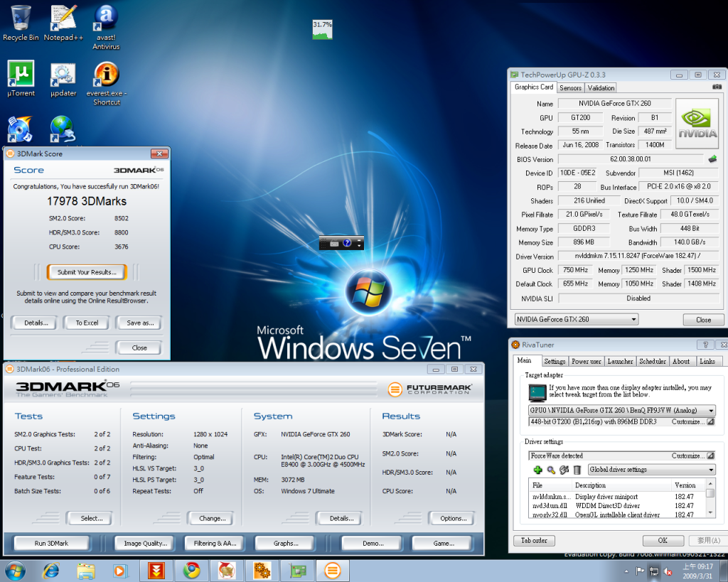The height and width of the screenshot is (582, 728).
Task: Click the green plus icon in RivaTuner
Action: [538, 470]
